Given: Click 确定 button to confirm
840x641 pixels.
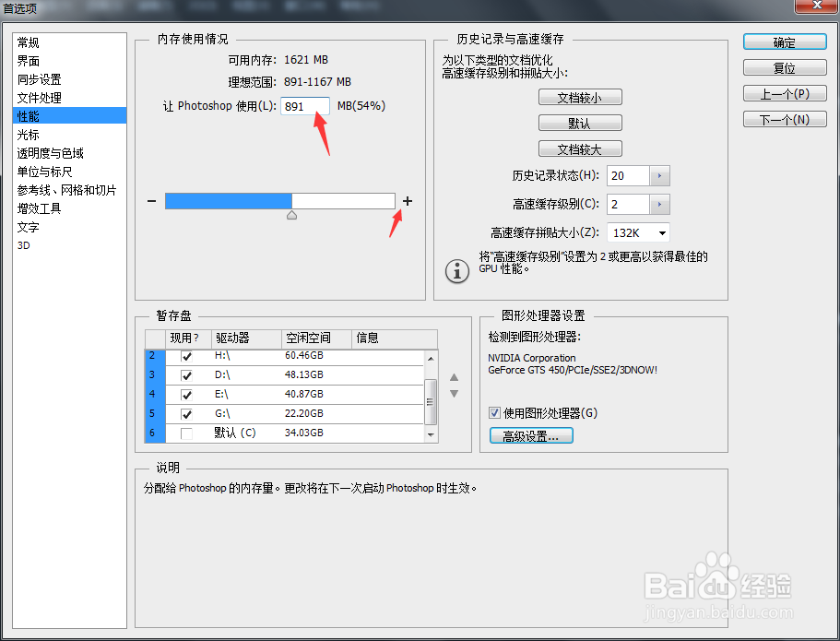Looking at the screenshot, I should (x=785, y=42).
